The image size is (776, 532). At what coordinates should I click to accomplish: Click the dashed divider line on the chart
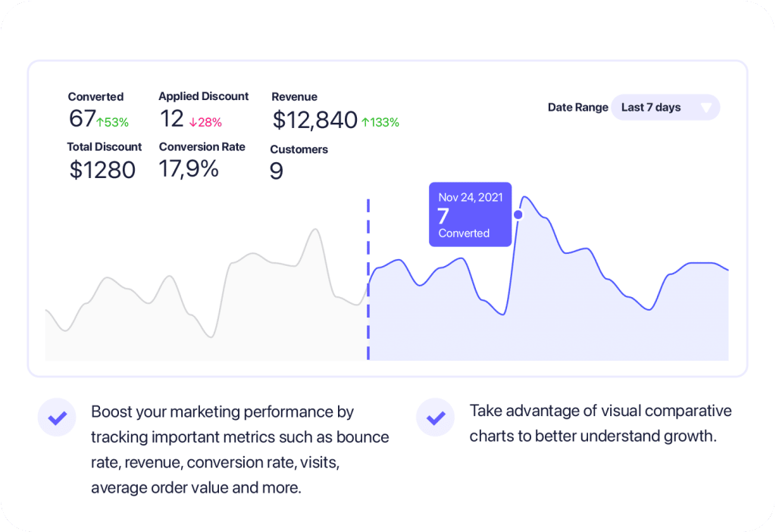click(368, 280)
